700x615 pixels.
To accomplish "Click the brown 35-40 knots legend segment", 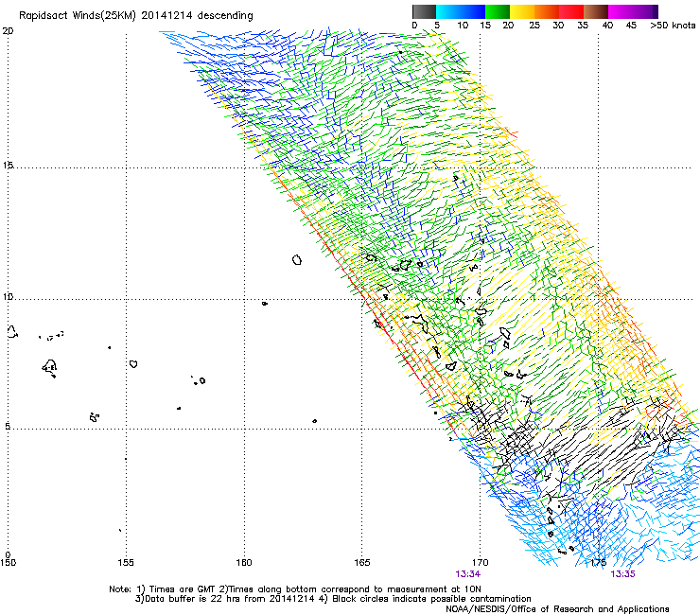I will pyautogui.click(x=596, y=11).
